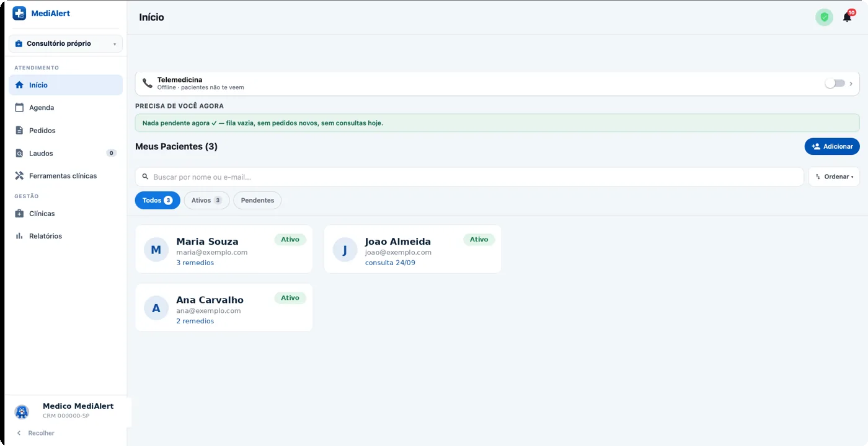
Task: Collapse the sidebar with Recolher
Action: (x=35, y=433)
